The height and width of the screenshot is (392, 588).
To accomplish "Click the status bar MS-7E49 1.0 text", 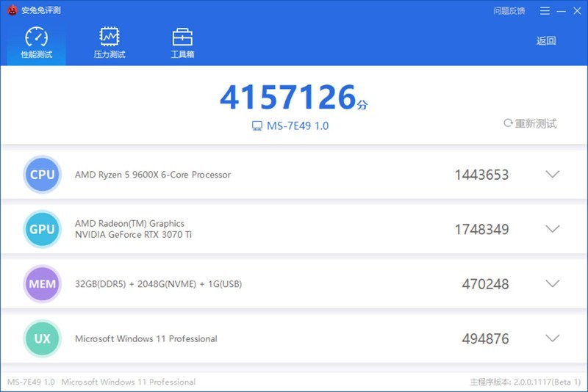I will (31, 382).
